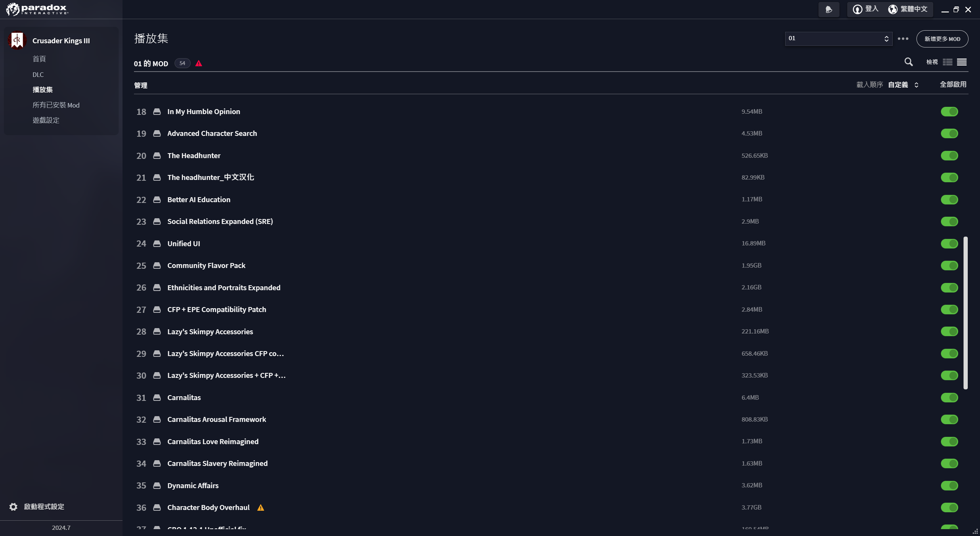Open the three-dots playset options menu

pyautogui.click(x=903, y=39)
